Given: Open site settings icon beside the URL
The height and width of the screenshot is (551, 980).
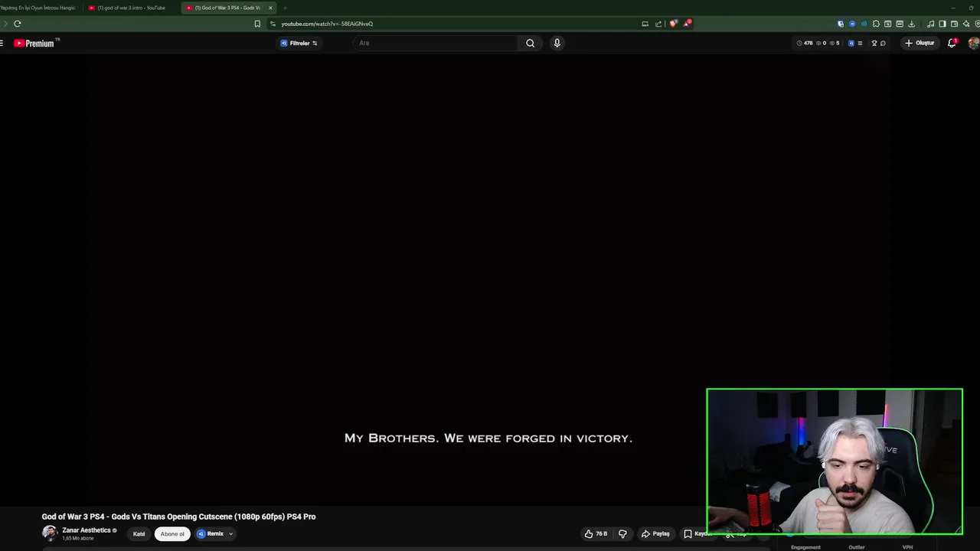Looking at the screenshot, I should tap(273, 24).
